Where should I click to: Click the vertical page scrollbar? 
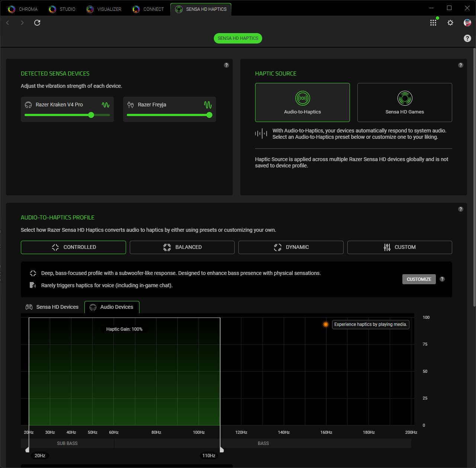tap(474, 177)
